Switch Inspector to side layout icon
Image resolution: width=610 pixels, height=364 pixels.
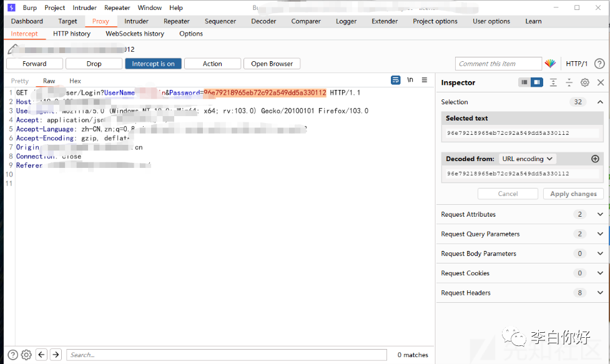point(537,82)
